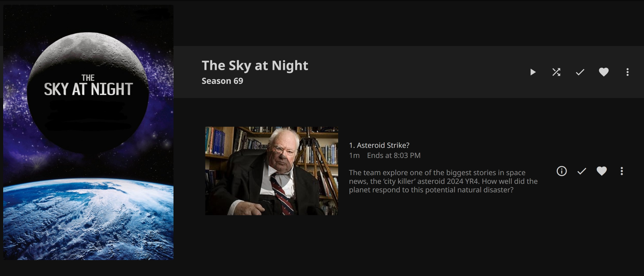Open more options menu for the season
Screen dimensions: 644x276
(x=627, y=72)
